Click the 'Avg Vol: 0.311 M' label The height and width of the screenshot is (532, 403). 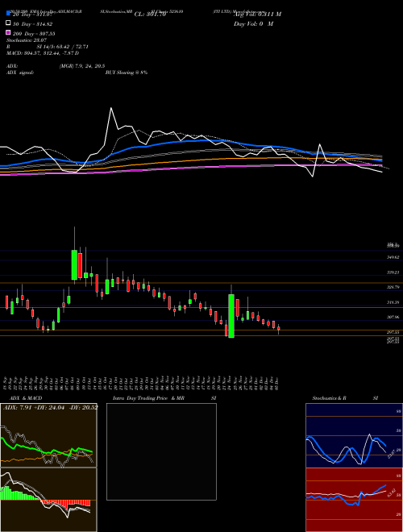coord(257,15)
